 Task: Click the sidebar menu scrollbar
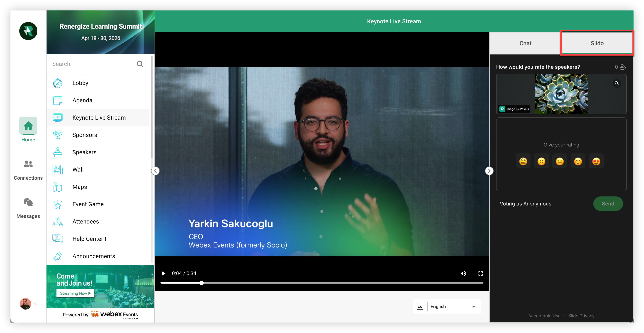[152, 107]
